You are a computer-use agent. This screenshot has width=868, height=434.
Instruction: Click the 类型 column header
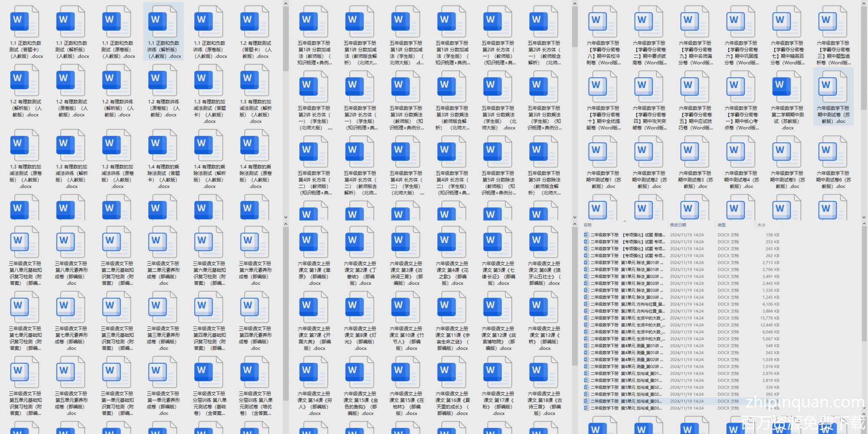click(722, 225)
